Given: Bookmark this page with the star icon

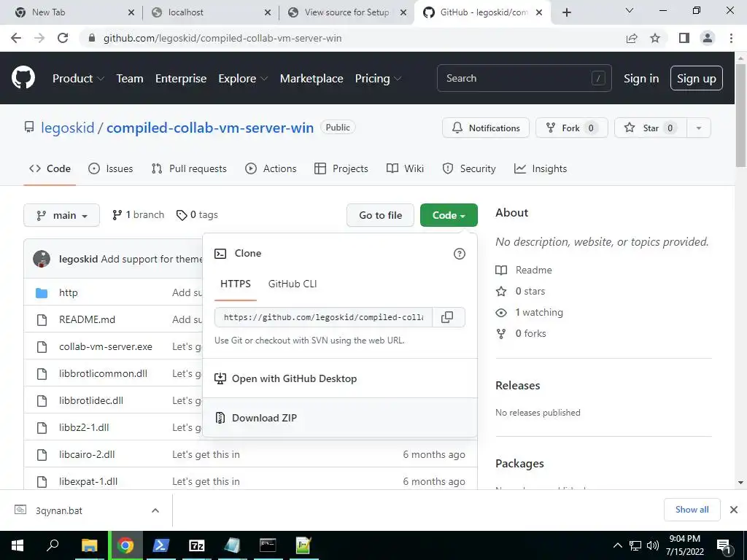Looking at the screenshot, I should click(x=656, y=38).
